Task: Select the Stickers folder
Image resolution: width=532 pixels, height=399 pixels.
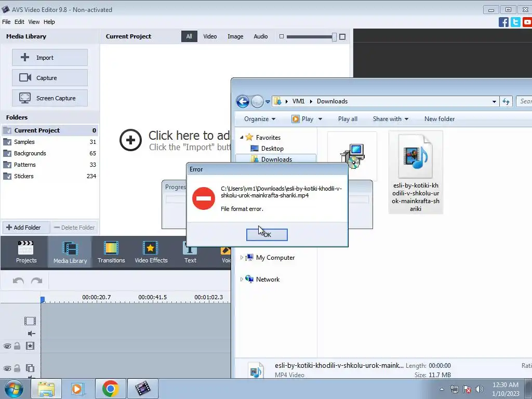Action: pos(50,176)
